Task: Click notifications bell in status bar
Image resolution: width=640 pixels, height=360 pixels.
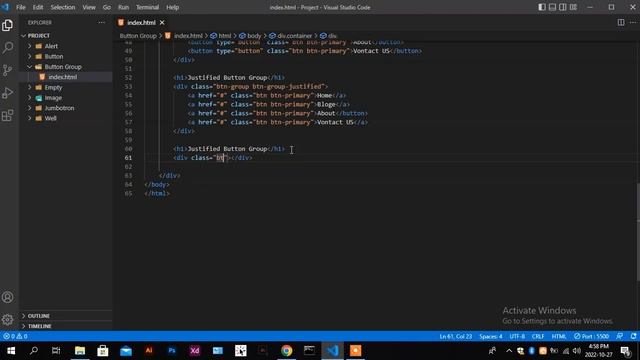Action: [633, 336]
